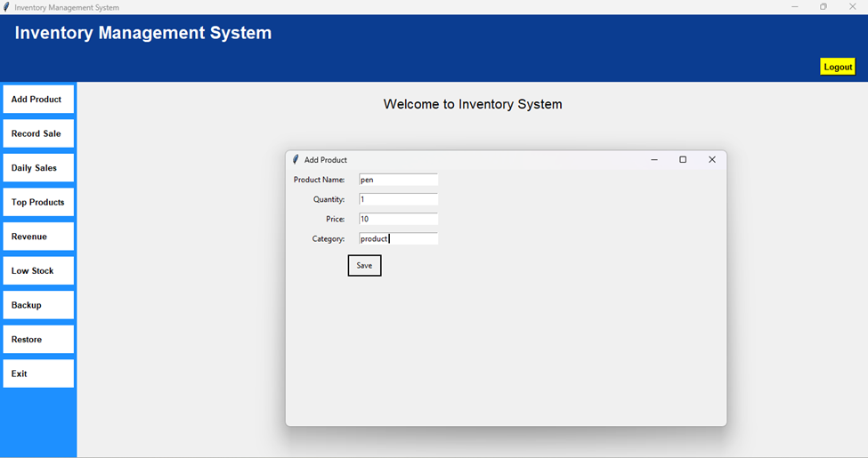Click the Backup sidebar button
Screen dimensions: 868x458
coord(38,305)
